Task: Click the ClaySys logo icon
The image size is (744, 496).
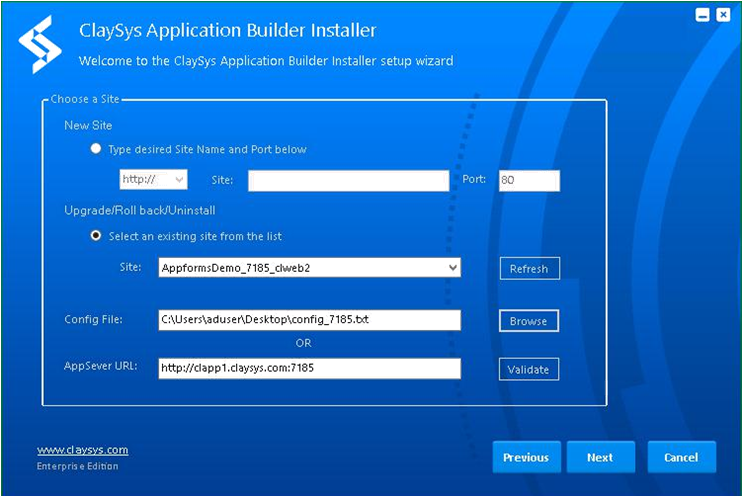Action: 40,45
